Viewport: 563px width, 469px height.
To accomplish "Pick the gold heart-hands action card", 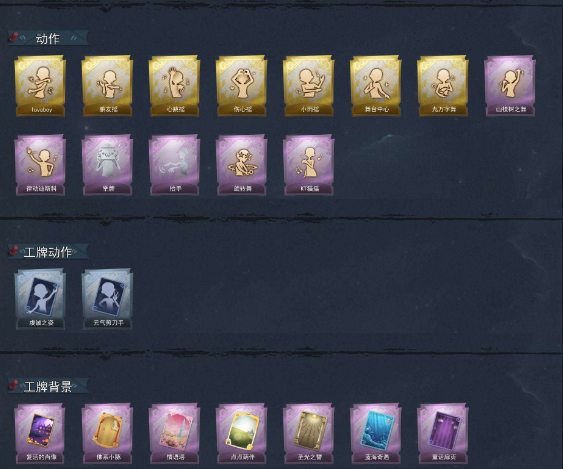I will [241, 85].
